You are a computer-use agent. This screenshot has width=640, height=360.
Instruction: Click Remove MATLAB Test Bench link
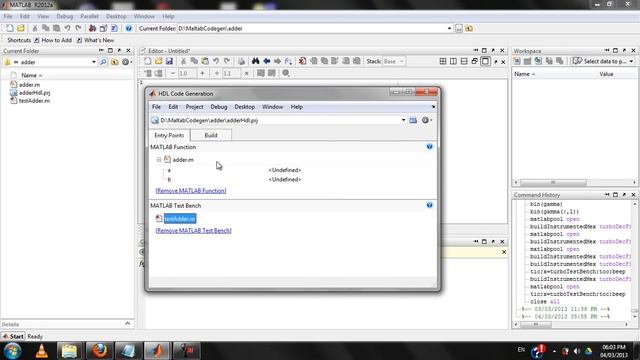pos(193,231)
